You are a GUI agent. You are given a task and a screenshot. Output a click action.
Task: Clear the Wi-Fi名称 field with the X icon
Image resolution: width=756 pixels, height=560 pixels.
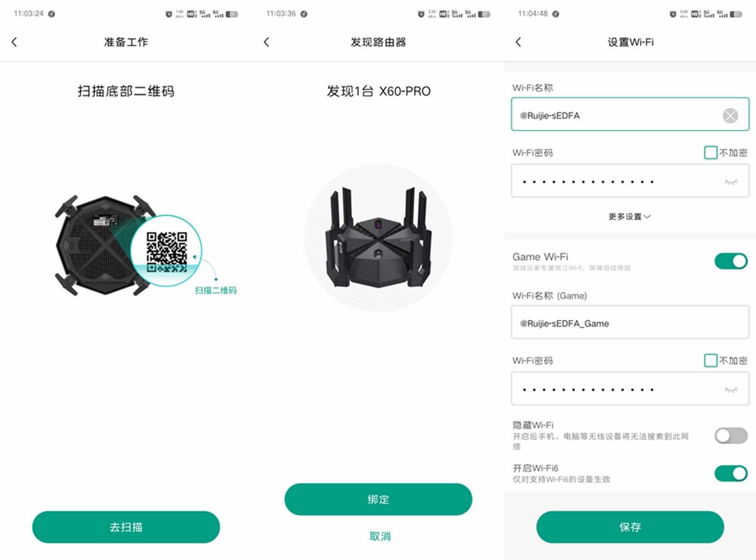730,115
